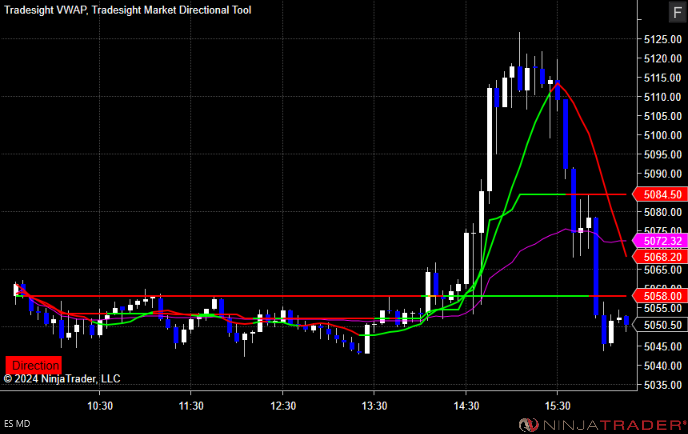Click the red 5068.20 price marker
Viewport: 688px width, 434px height.
click(659, 257)
